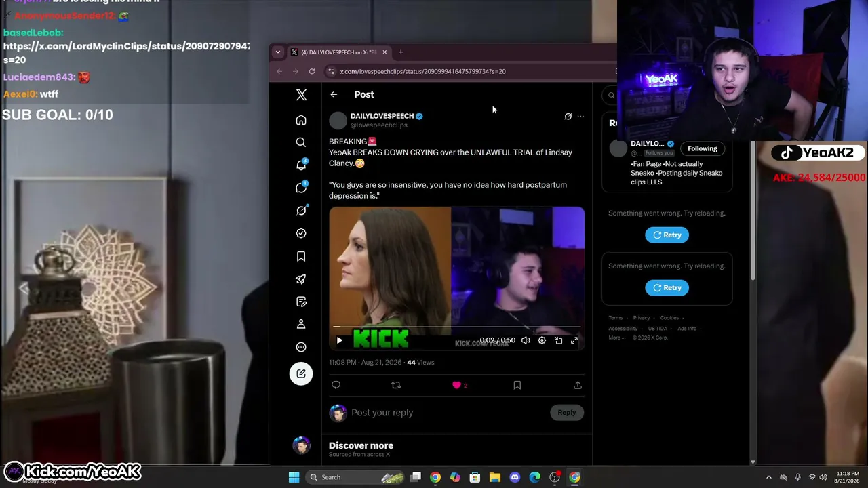This screenshot has width=868, height=488.
Task: Open the DAILYLOVESPEECH author name
Action: (382, 116)
